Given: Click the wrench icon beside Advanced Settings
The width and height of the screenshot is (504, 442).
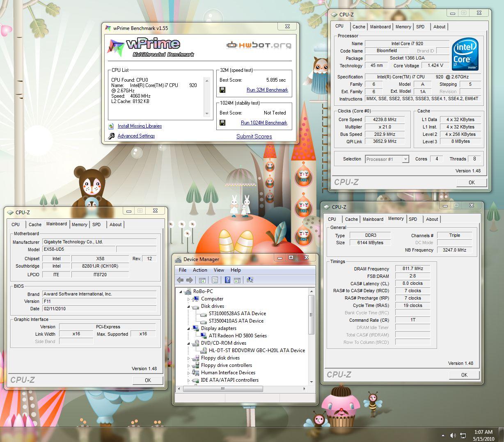Looking at the screenshot, I should (x=111, y=136).
